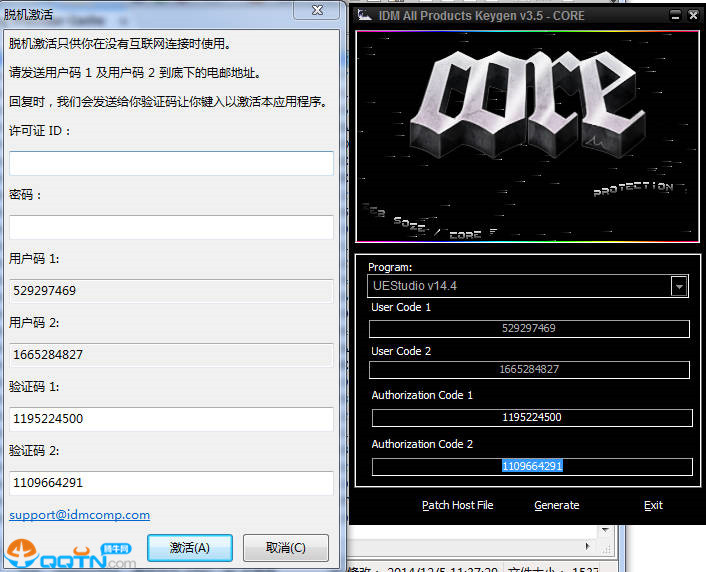Minimize the IDM Keygen window
The width and height of the screenshot is (706, 572).
[x=675, y=16]
